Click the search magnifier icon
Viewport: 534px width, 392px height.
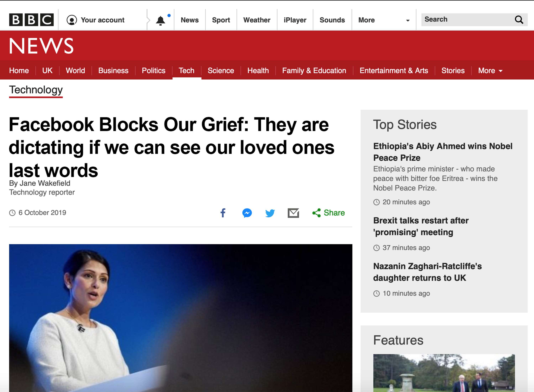(519, 19)
